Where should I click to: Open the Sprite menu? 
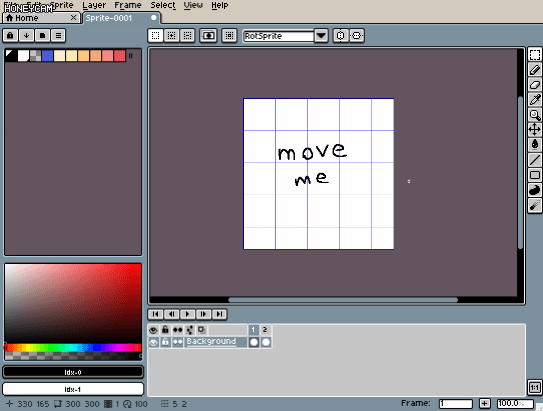pos(62,5)
